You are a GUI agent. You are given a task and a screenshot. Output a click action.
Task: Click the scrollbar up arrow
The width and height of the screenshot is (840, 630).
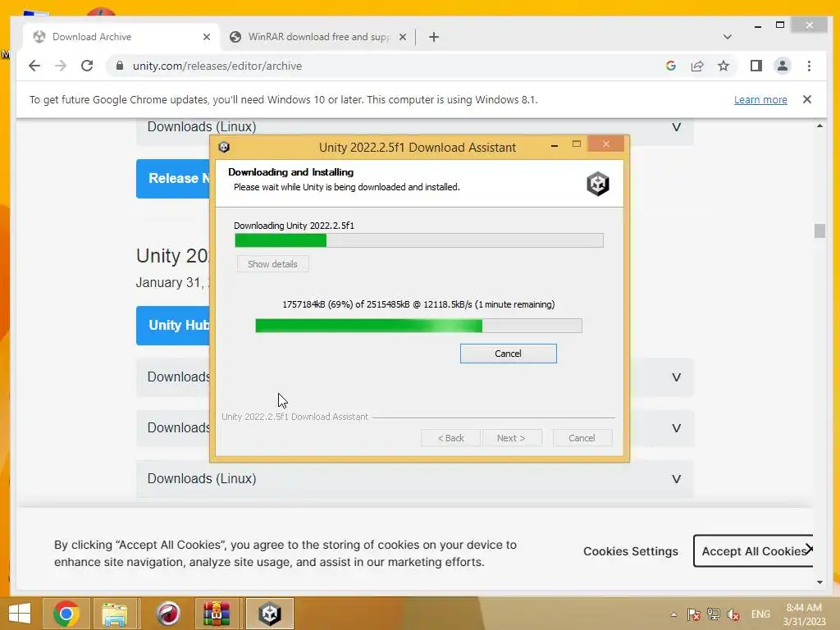click(x=819, y=126)
